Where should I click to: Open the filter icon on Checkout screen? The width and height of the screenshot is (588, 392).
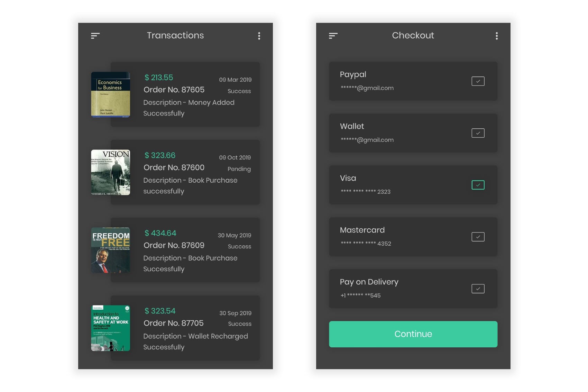click(333, 35)
